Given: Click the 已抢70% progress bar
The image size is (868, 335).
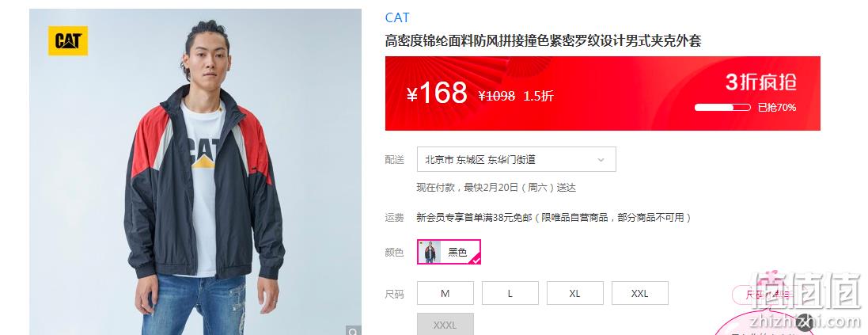Looking at the screenshot, I should click(x=722, y=108).
